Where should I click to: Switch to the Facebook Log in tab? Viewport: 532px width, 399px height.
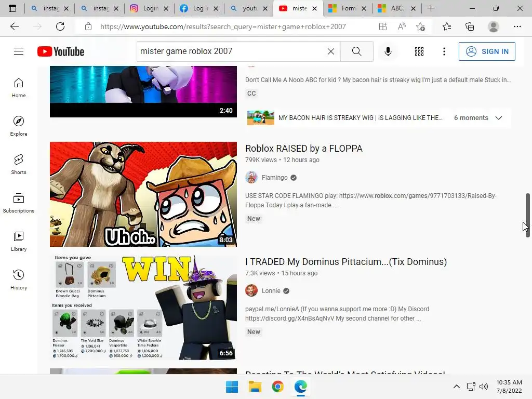[199, 8]
